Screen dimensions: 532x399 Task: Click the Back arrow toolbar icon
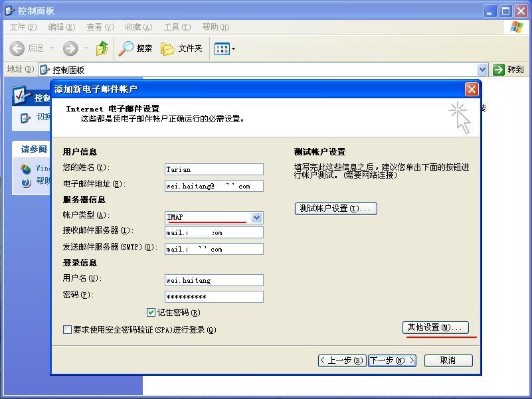tap(17, 48)
